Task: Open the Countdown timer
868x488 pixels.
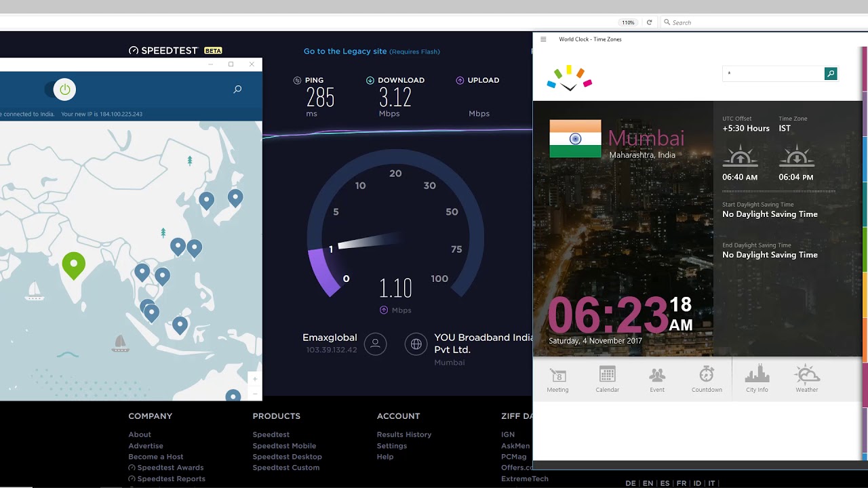Action: click(707, 380)
